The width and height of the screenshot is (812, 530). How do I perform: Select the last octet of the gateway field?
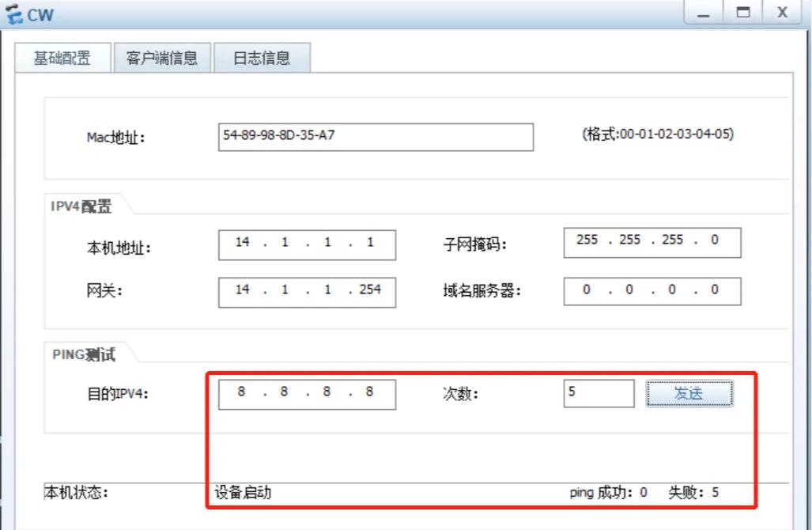[369, 292]
